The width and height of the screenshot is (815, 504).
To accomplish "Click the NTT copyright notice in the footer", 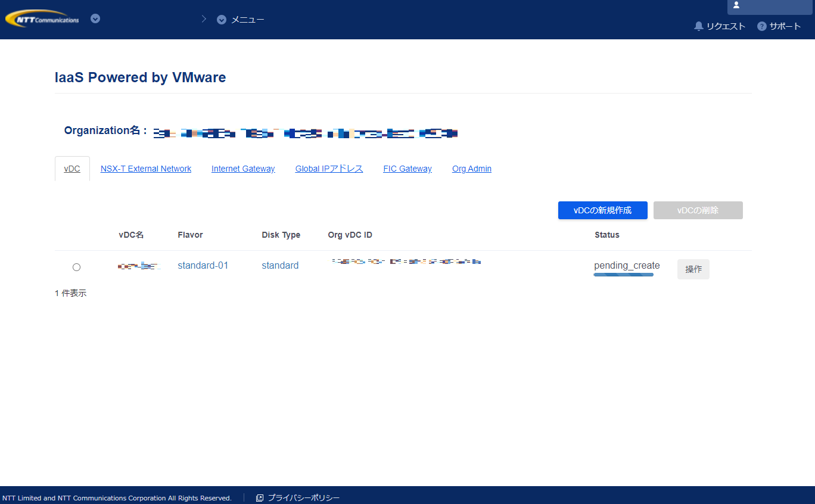I will coord(117,498).
